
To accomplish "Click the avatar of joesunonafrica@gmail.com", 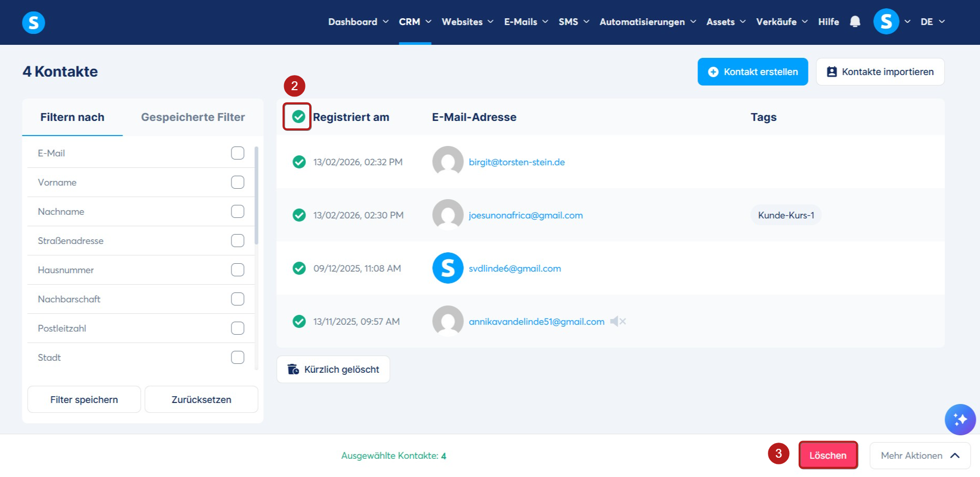I will coord(448,215).
